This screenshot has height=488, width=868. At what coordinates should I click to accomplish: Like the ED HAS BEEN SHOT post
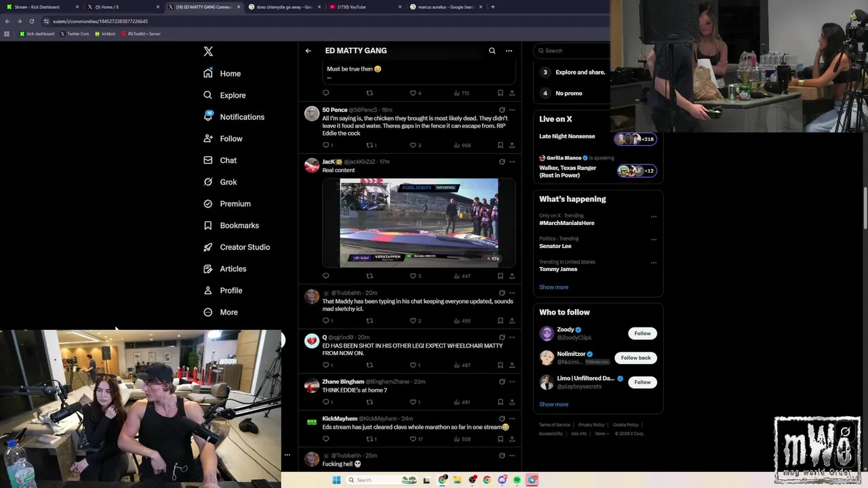pos(414,365)
